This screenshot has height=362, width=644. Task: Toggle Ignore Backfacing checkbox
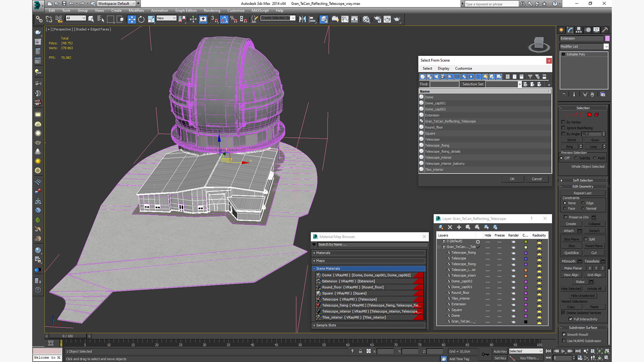[562, 128]
